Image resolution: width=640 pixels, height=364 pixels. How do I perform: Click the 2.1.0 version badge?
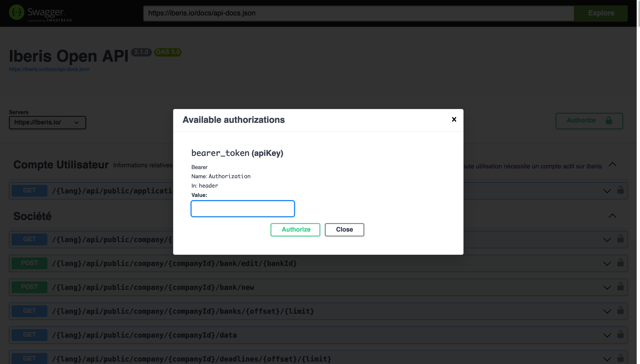point(141,52)
